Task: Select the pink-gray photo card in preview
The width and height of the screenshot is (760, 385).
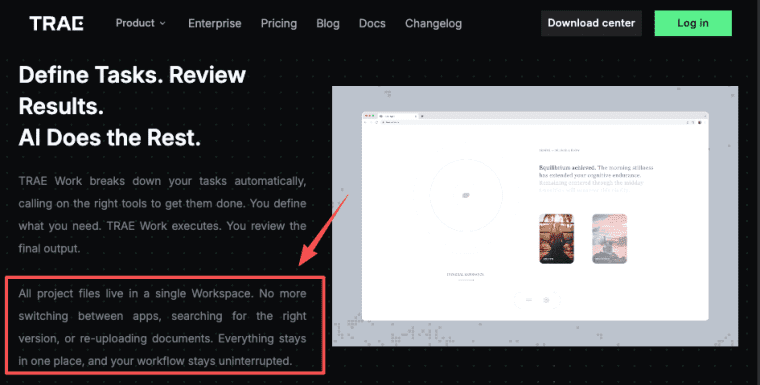Action: point(609,239)
